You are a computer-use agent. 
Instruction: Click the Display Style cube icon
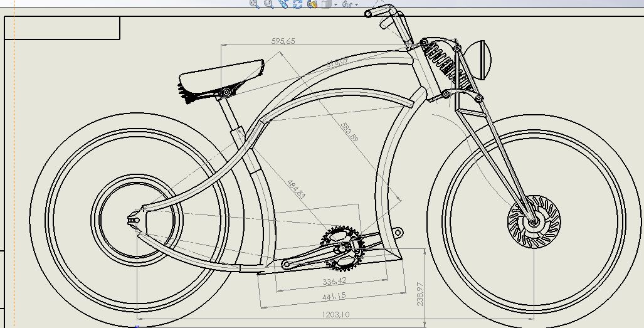click(x=326, y=4)
